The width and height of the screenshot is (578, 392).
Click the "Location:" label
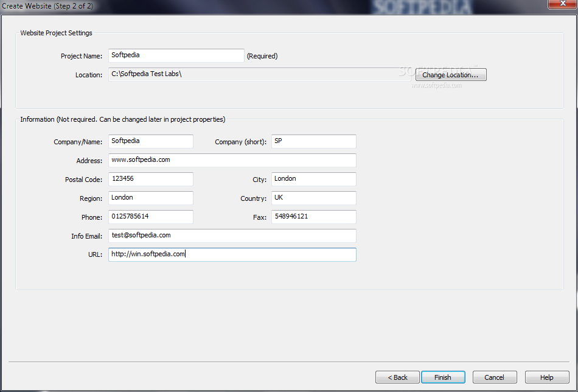click(89, 75)
